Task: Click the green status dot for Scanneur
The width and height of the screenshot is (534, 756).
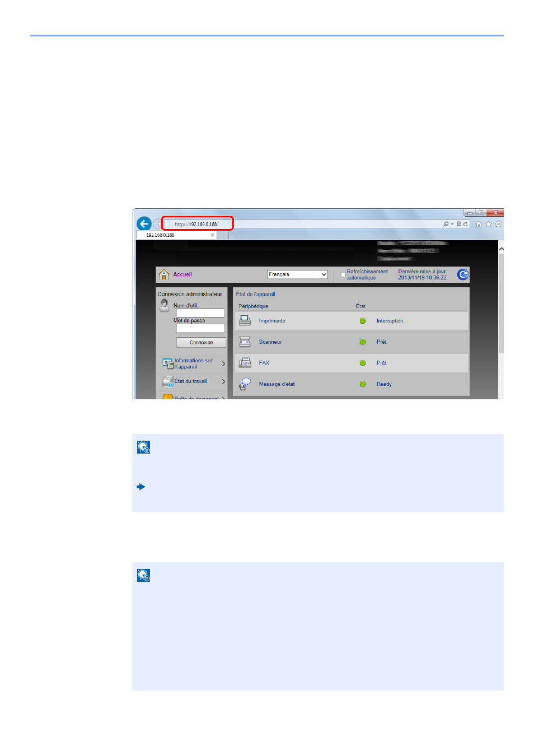Action: pos(363,342)
